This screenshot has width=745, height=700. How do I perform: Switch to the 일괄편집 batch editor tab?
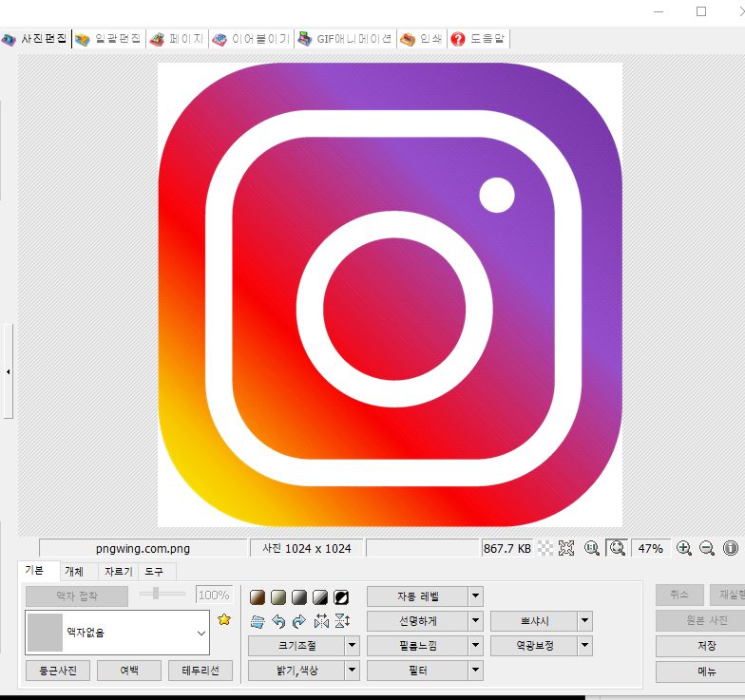point(108,39)
